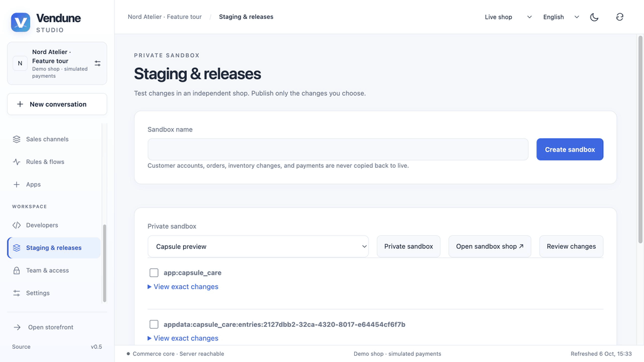Click the plus icon in New conversation
The height and width of the screenshot is (362, 644).
(x=19, y=104)
